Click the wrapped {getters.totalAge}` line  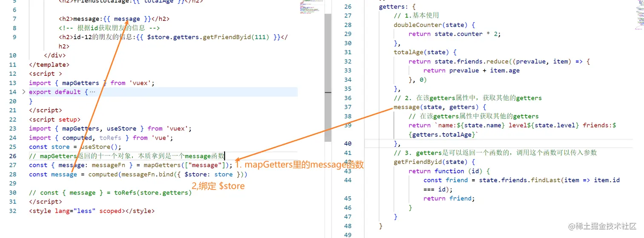[x=444, y=135]
